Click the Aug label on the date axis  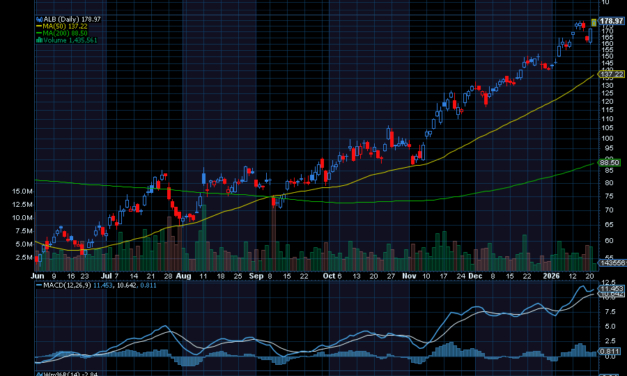pos(184,276)
